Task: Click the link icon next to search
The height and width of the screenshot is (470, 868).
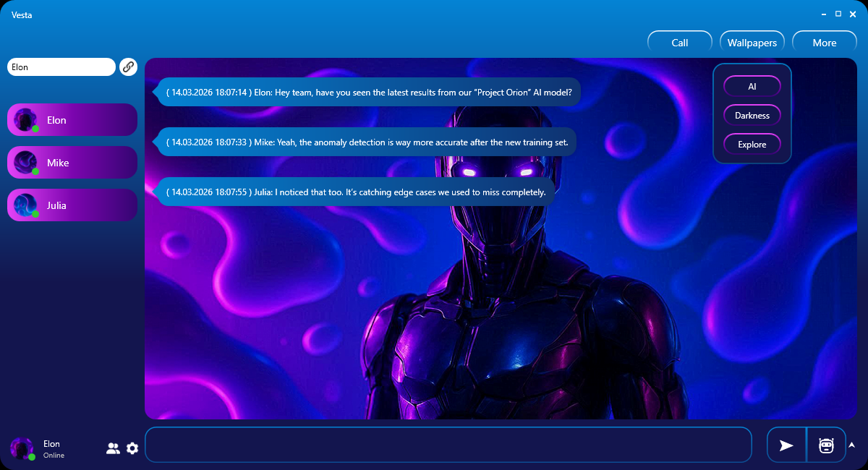Action: [128, 67]
